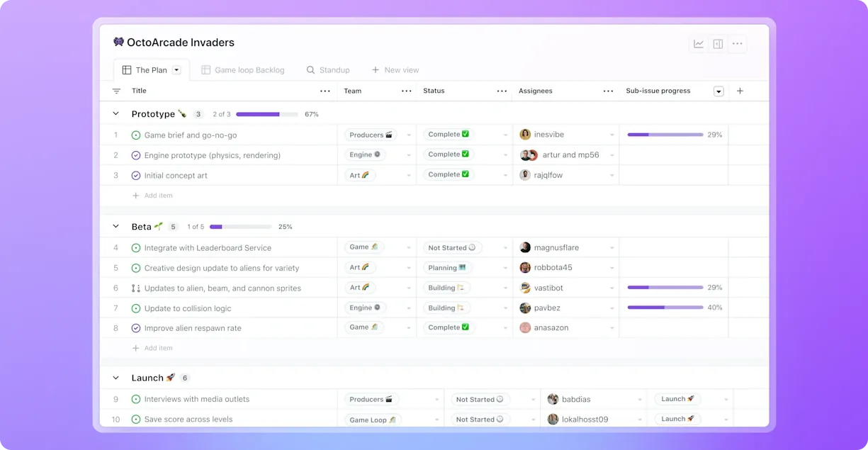Click OctoArcade Invaders project title
Image resolution: width=868 pixels, height=450 pixels.
[181, 43]
